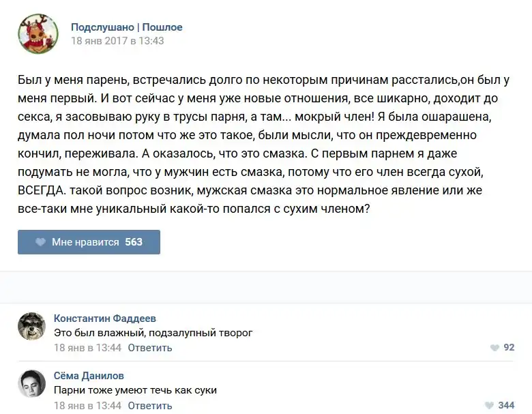Reply to Сёма Данилов's comment via Ответить

click(x=150, y=406)
